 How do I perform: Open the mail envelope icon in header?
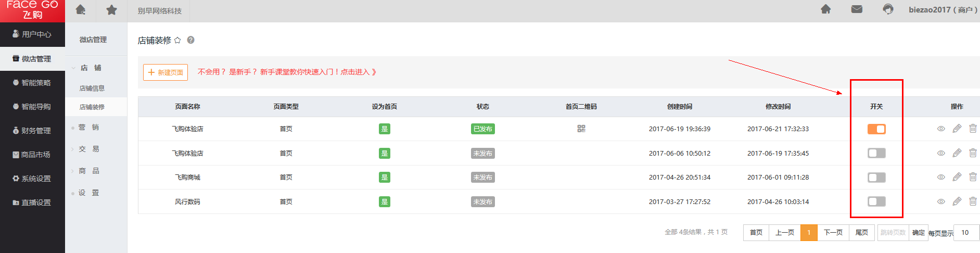(857, 9)
